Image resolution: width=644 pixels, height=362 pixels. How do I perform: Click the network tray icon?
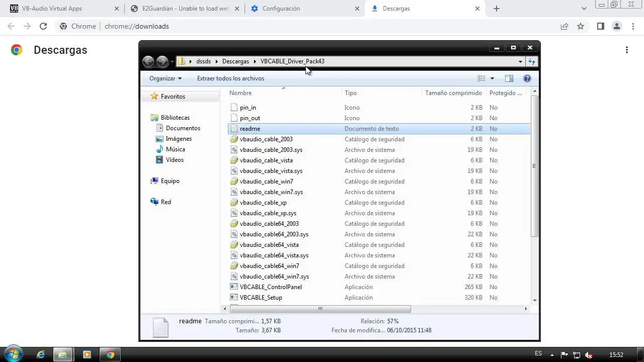click(577, 355)
